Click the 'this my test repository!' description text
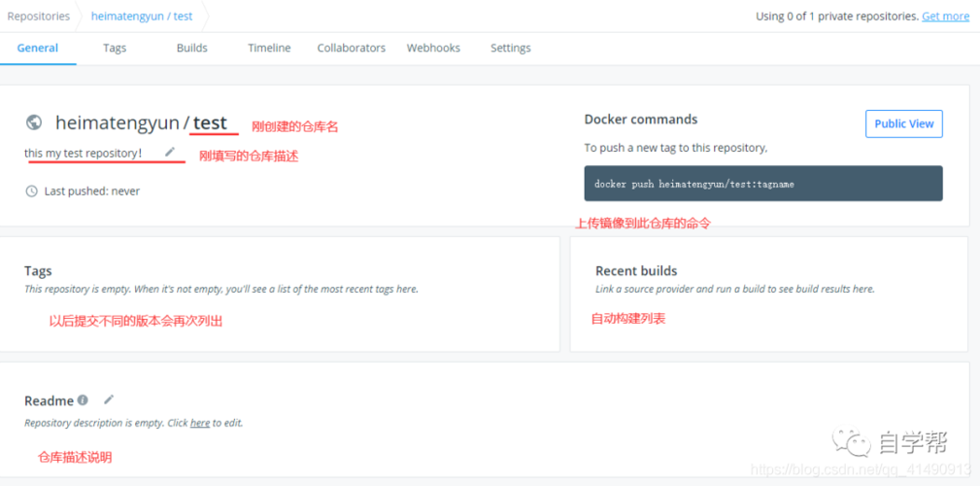This screenshot has height=486, width=980. [84, 153]
